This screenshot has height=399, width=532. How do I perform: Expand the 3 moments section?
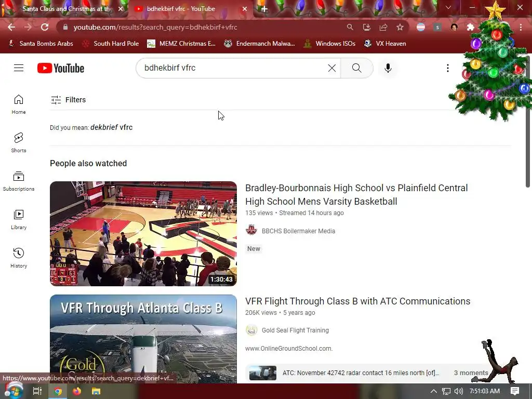coord(471,373)
